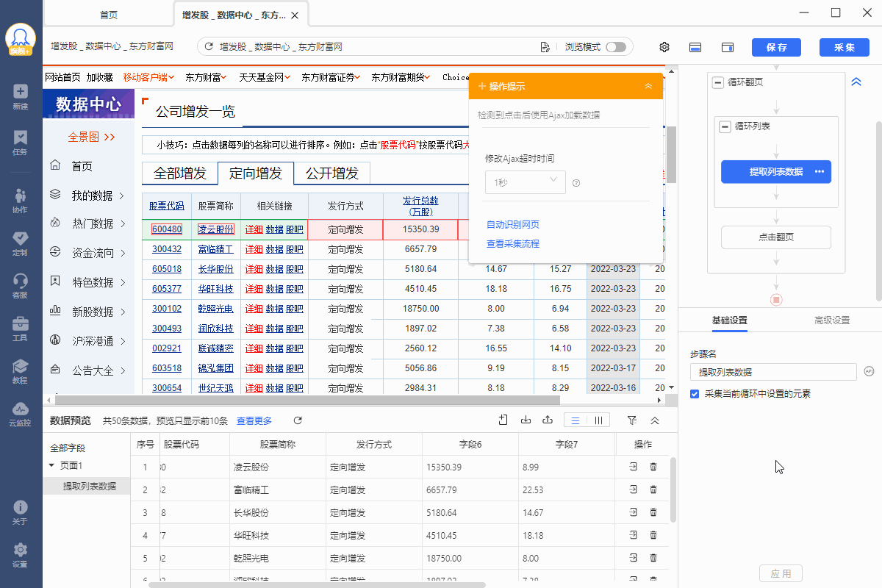Open the 客服 customer service icon
882x588 pixels.
(x=21, y=285)
